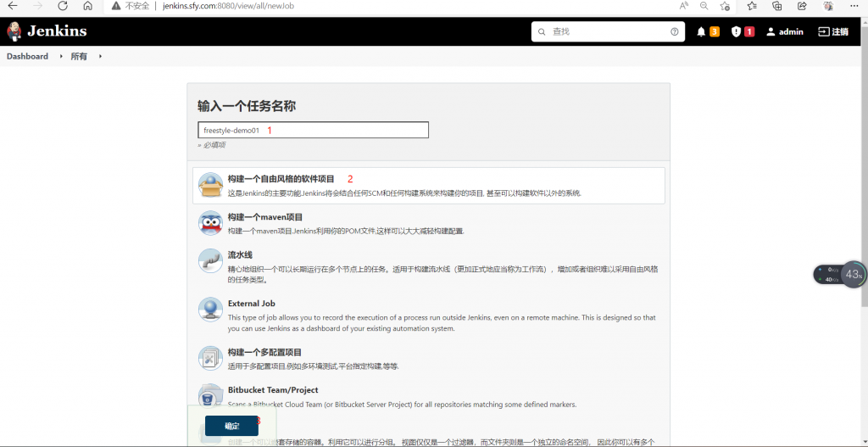Open read aloud icon in address bar
Viewport: 868px width, 447px height.
[684, 6]
